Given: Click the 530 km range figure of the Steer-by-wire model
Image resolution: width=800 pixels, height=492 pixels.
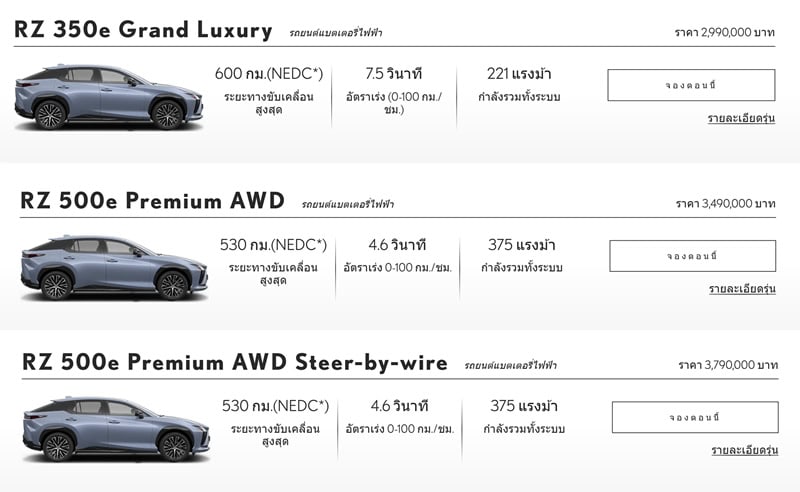Looking at the screenshot, I should click(275, 406).
